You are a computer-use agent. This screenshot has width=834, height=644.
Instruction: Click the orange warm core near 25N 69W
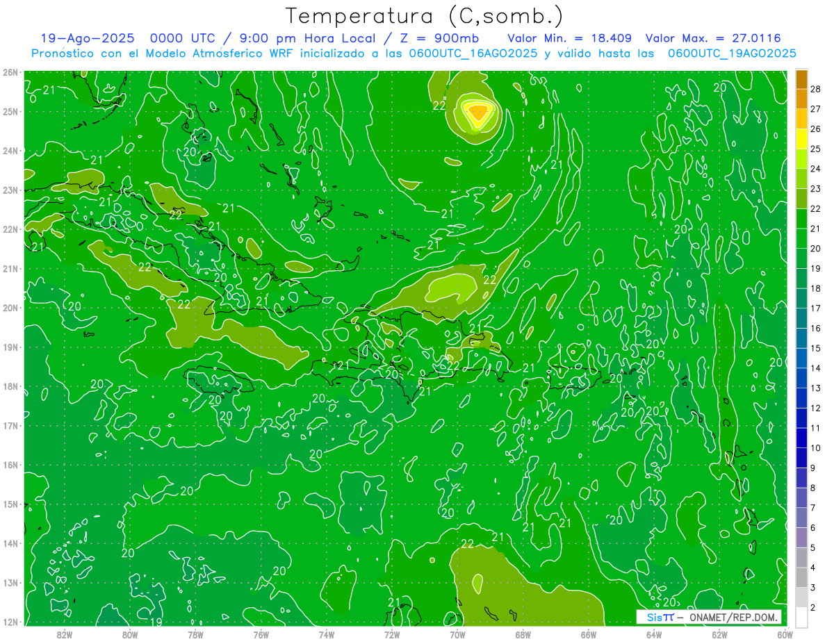[477, 110]
